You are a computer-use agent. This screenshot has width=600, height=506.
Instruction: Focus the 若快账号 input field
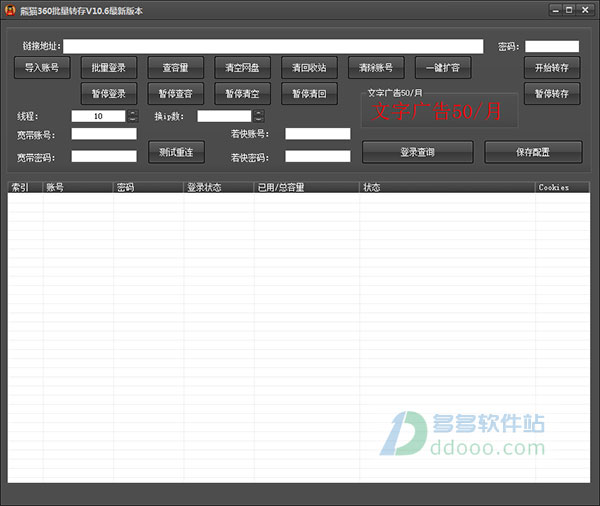pos(318,134)
